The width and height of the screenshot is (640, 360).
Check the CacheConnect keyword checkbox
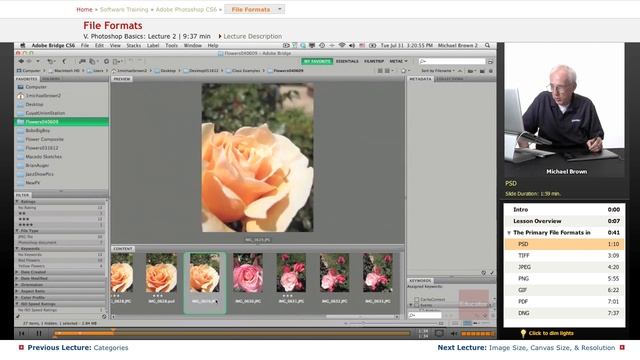tap(417, 300)
